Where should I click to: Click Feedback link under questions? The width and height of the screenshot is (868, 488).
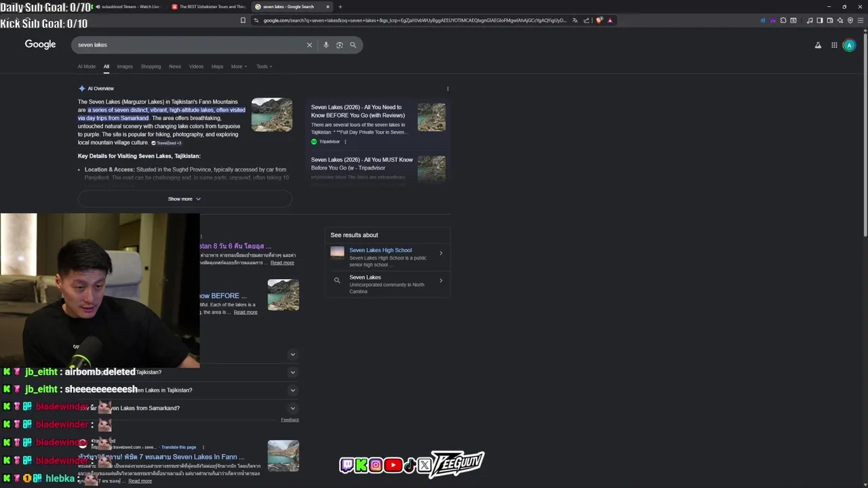290,420
